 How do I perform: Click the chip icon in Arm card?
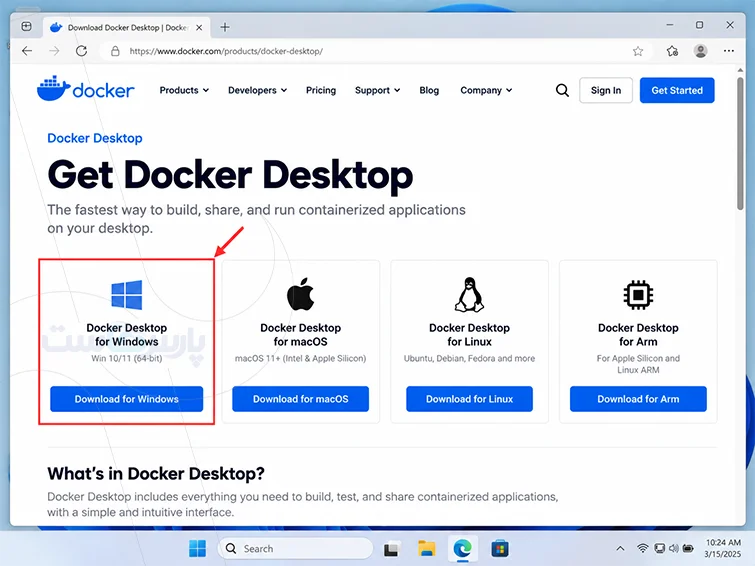tap(638, 294)
